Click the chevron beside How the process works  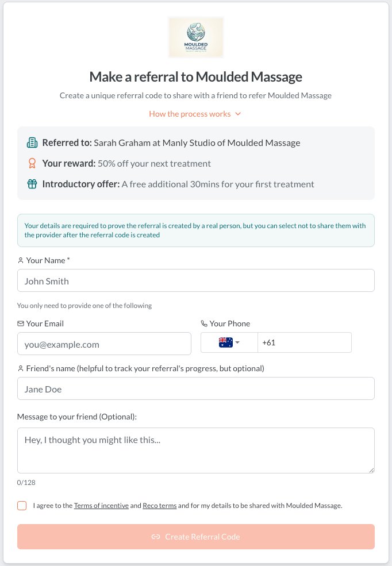(x=238, y=114)
